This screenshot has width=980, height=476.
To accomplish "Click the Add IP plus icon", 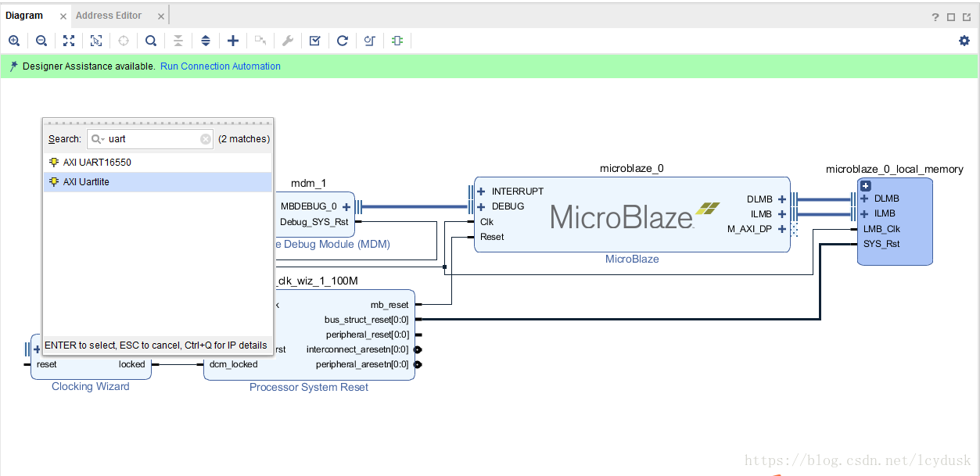I will click(233, 41).
